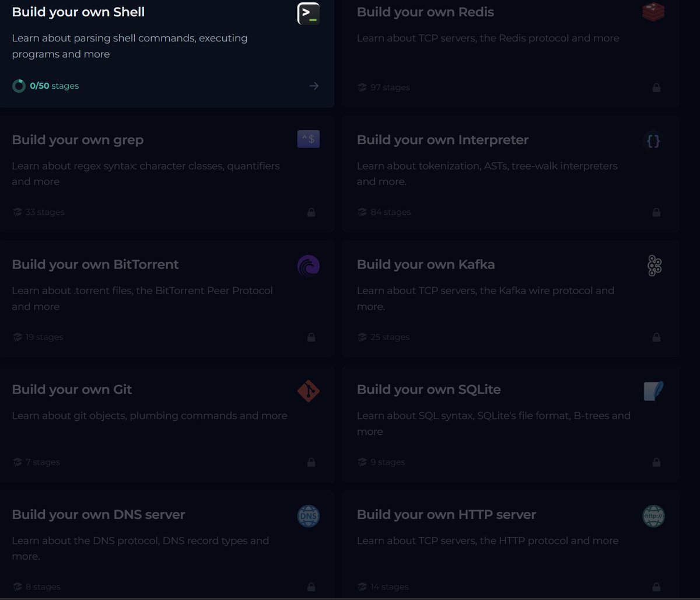This screenshot has width=700, height=600.
Task: Click the 8 stages label on DNS card
Action: pyautogui.click(x=43, y=587)
